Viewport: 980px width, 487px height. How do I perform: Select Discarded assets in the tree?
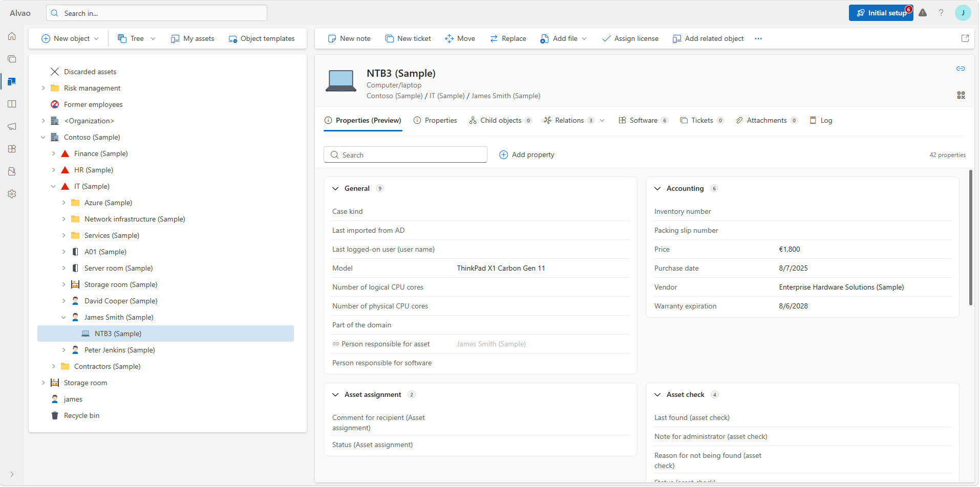[x=90, y=72]
